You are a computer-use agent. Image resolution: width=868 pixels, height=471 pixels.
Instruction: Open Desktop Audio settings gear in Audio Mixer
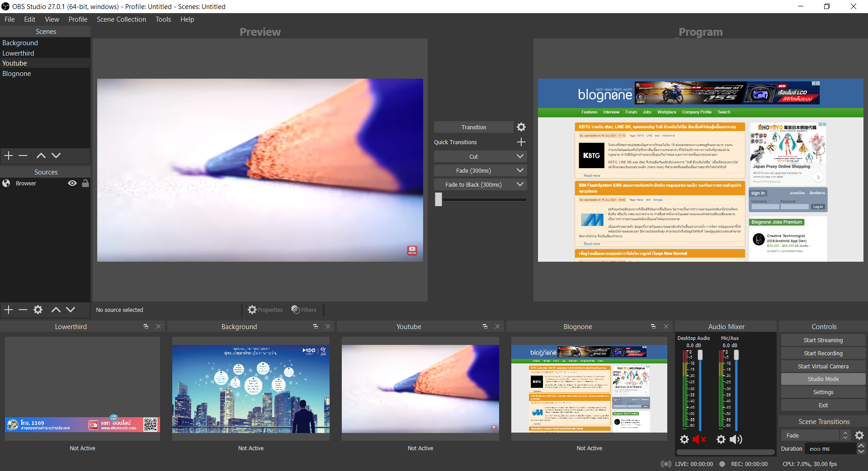click(x=684, y=439)
